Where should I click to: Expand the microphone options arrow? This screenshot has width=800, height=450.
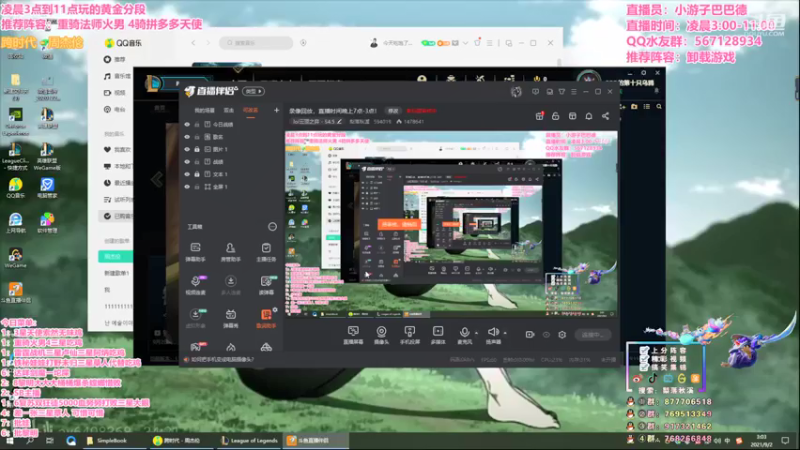pyautogui.click(x=477, y=333)
